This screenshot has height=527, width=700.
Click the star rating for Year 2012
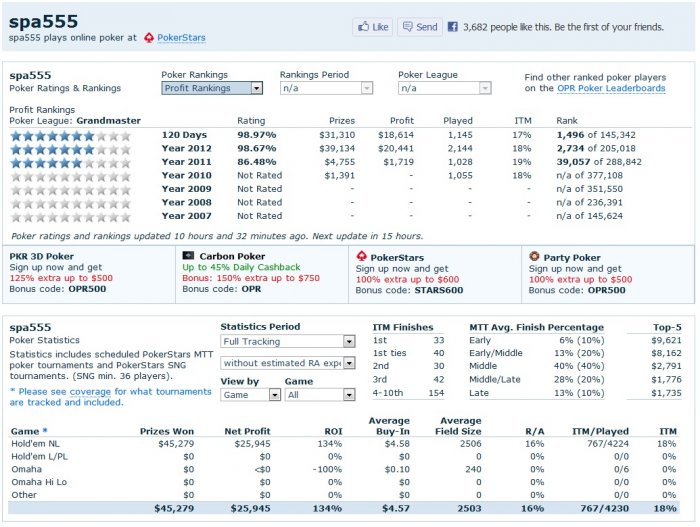[x=51, y=148]
